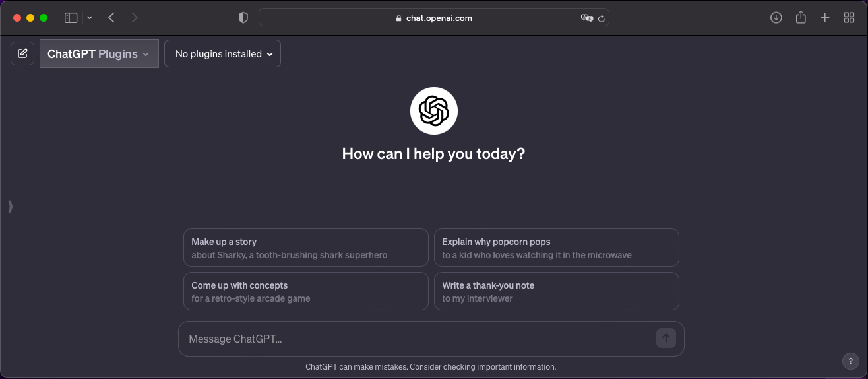This screenshot has height=379, width=868.
Task: Open the translate page icon in address bar
Action: 586,18
